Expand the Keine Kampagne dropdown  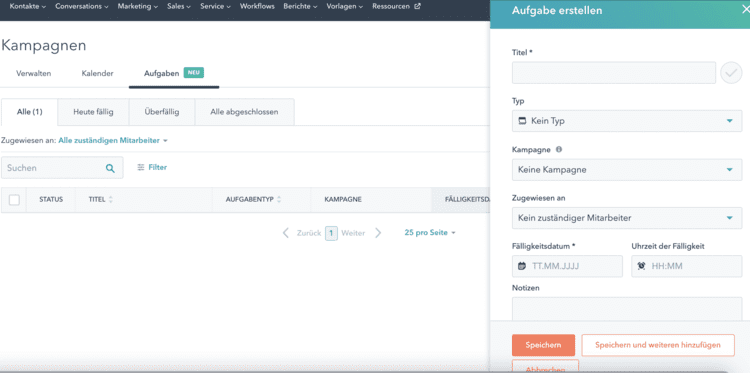[627, 170]
